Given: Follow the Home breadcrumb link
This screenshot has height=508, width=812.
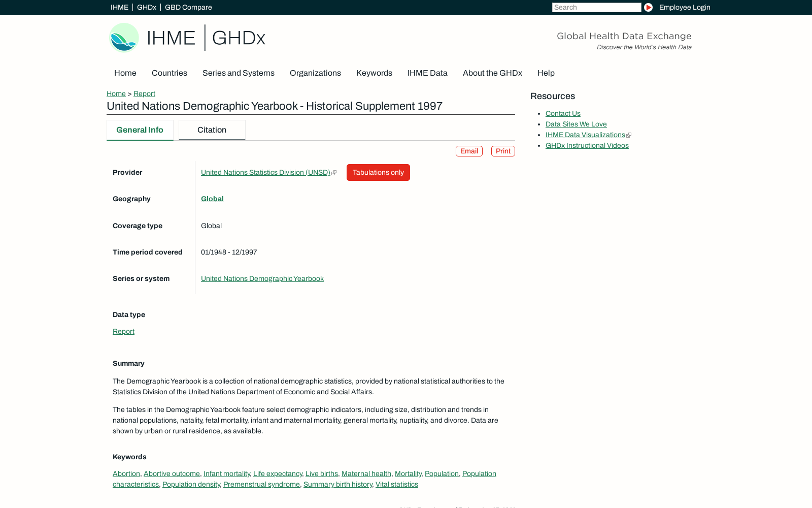Looking at the screenshot, I should pyautogui.click(x=116, y=93).
